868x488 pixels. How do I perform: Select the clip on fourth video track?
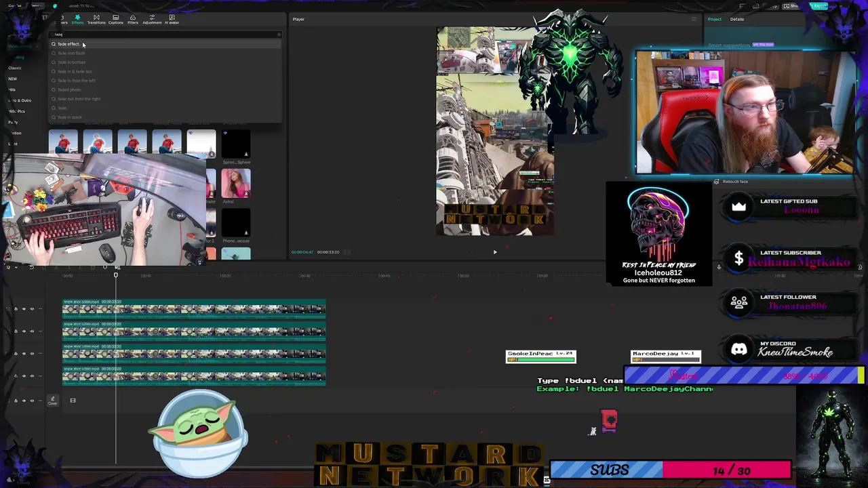194,375
